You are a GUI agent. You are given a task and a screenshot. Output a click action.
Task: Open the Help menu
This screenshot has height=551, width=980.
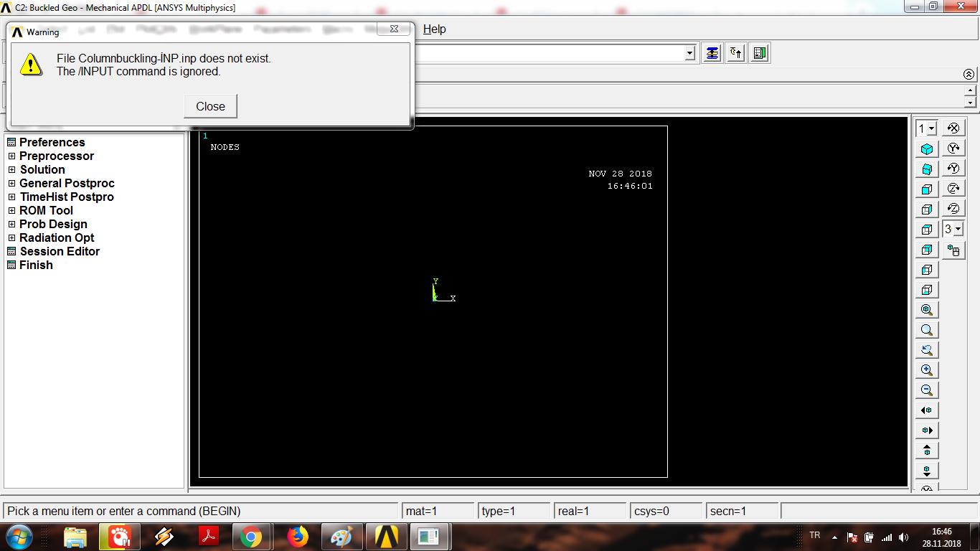(434, 29)
